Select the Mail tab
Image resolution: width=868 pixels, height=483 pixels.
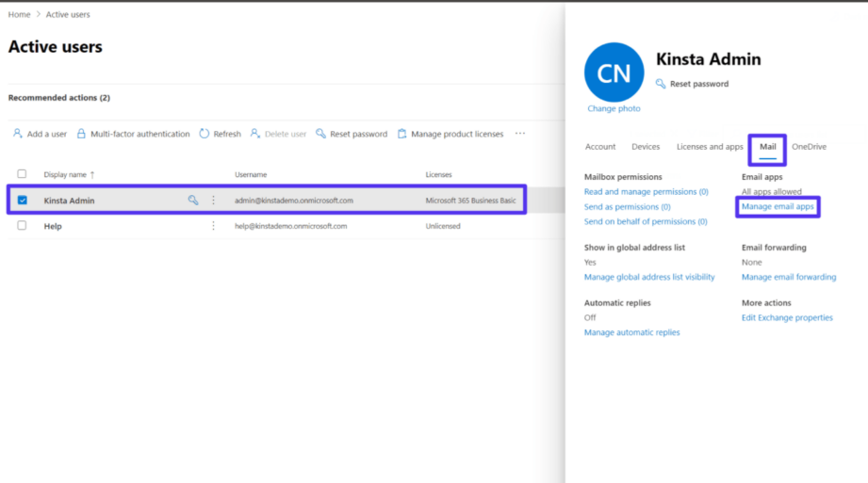click(x=767, y=147)
